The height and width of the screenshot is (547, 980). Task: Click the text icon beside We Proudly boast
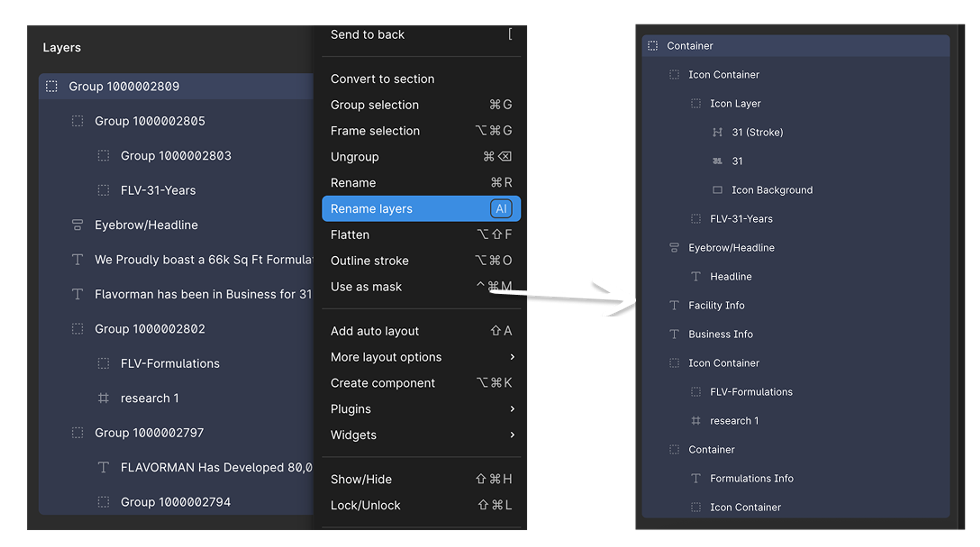[x=77, y=260]
